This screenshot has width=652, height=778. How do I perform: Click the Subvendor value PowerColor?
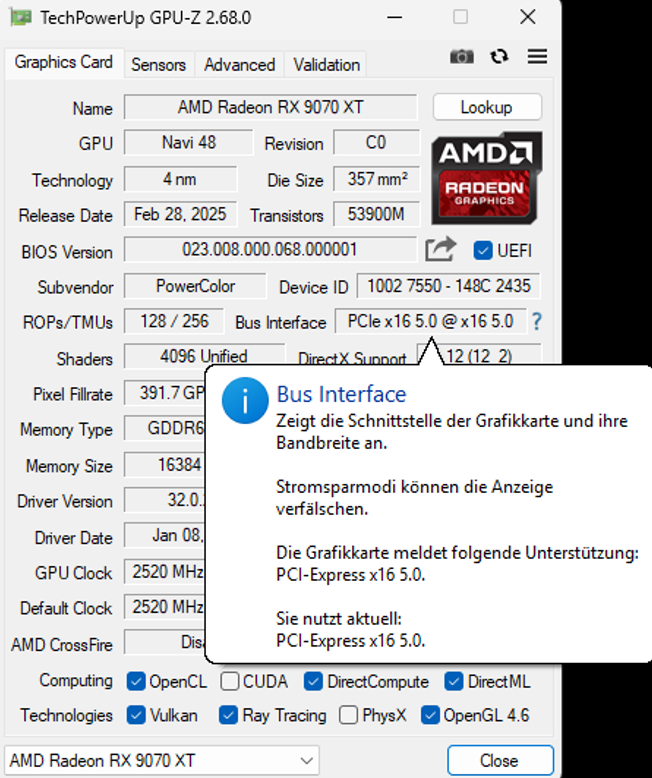click(195, 286)
